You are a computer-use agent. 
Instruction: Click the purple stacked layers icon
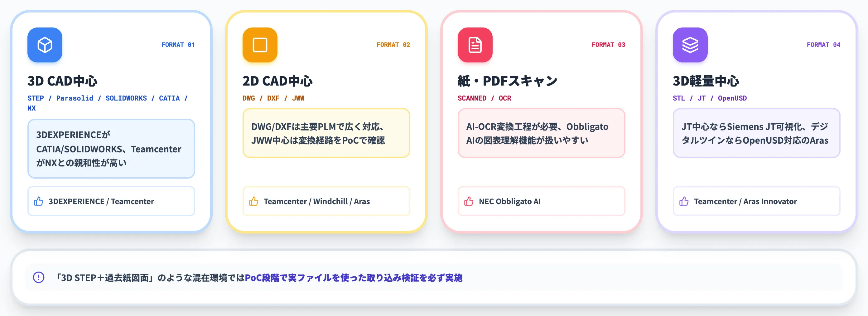[690, 45]
